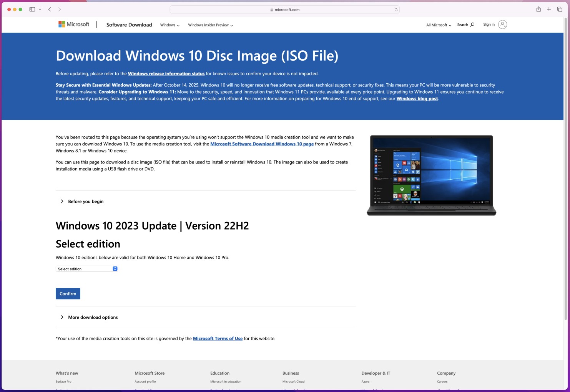The height and width of the screenshot is (392, 570).
Task: Click the Windows 10 laptop image
Action: 431,175
